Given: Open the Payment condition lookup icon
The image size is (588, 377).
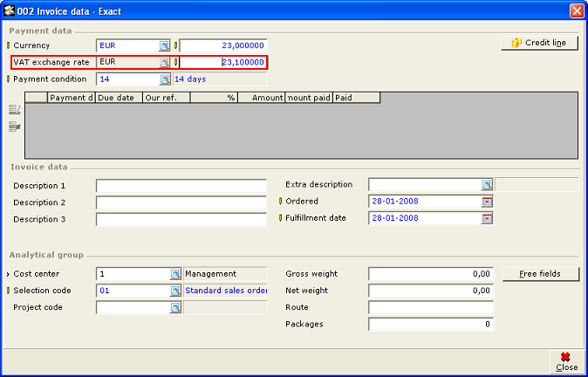Looking at the screenshot, I should (x=164, y=79).
